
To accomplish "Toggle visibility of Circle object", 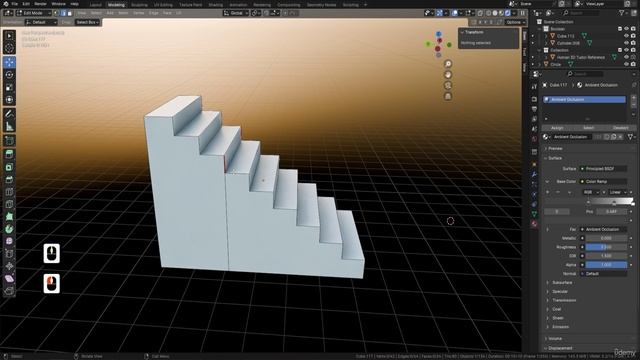I will [626, 64].
